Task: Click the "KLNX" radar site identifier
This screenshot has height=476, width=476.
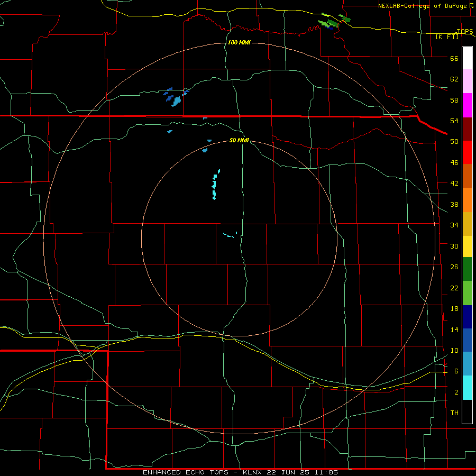Action: [x=253, y=472]
